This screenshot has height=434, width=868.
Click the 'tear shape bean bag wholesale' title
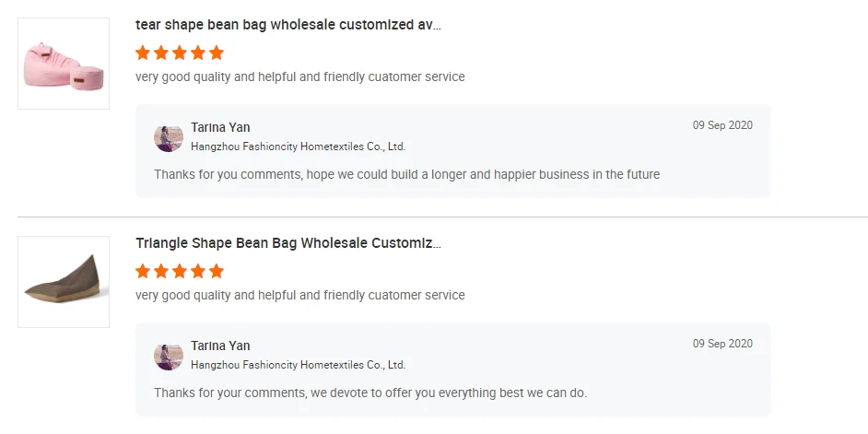coord(287,25)
